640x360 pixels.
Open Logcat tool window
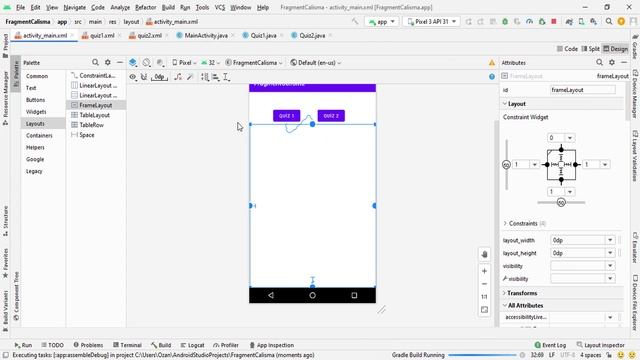pyautogui.click(x=192, y=345)
